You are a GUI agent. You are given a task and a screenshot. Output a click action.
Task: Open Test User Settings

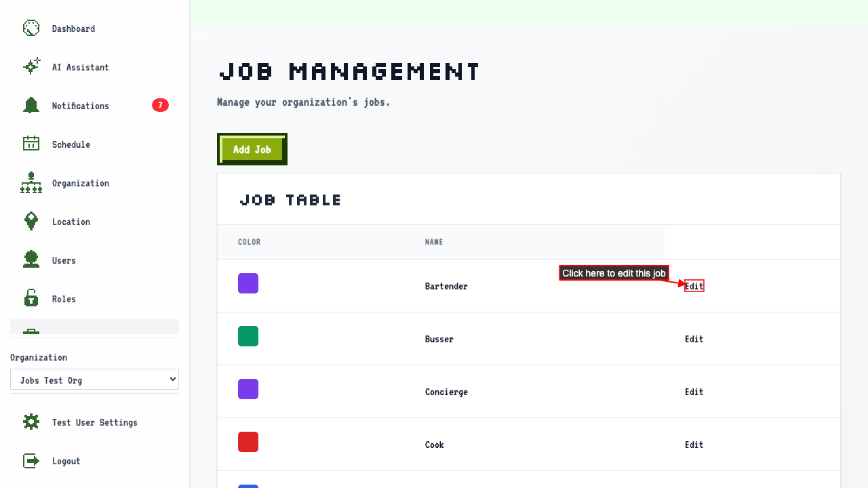coord(95,422)
